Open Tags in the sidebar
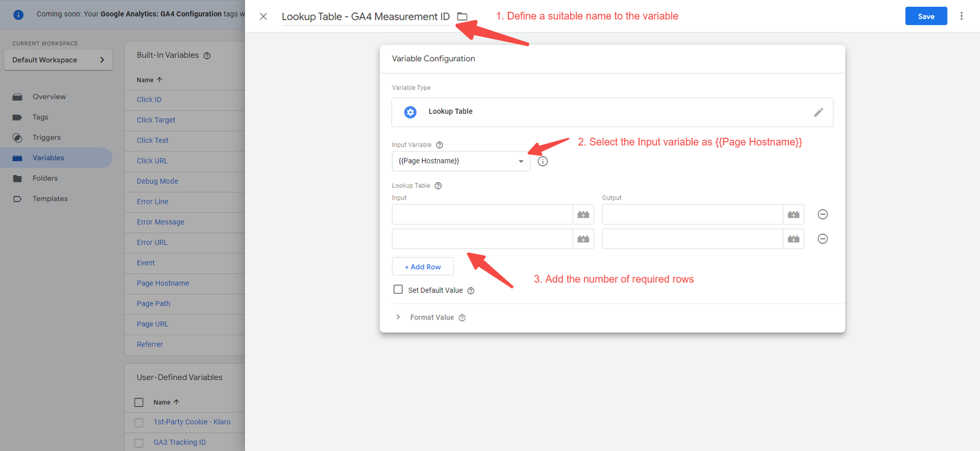This screenshot has height=451, width=980. click(x=40, y=117)
